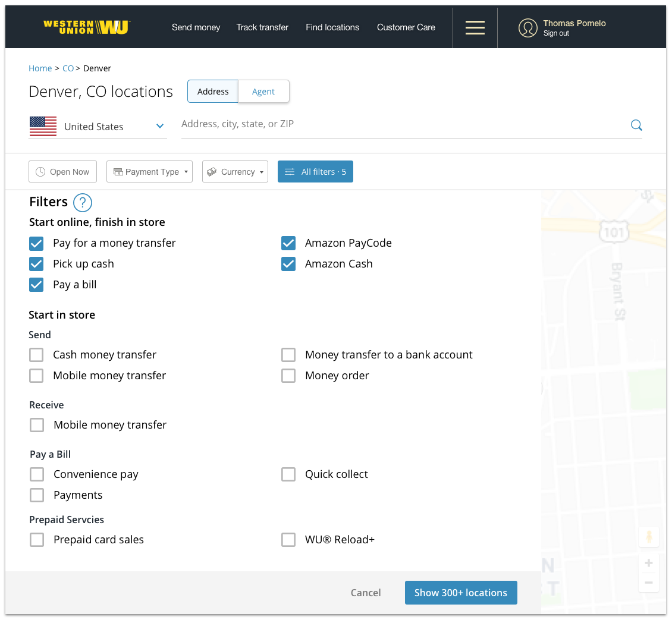Click the search magnifier icon
The width and height of the screenshot is (672, 620).
636,125
